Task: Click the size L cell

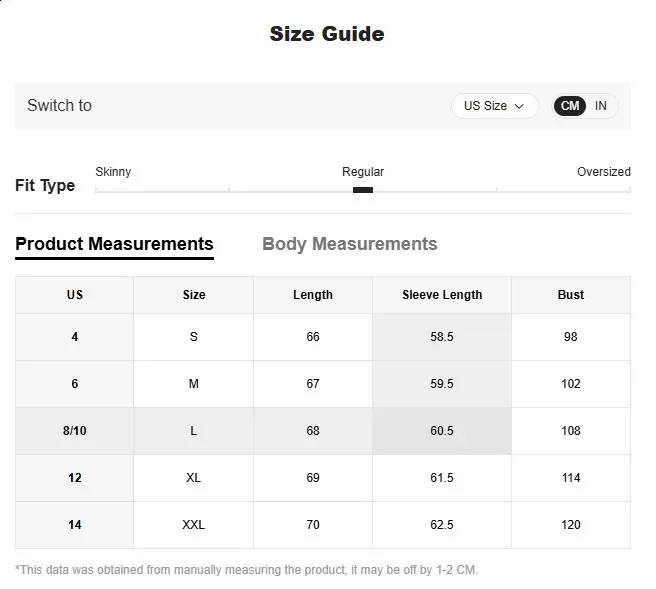Action: tap(194, 431)
